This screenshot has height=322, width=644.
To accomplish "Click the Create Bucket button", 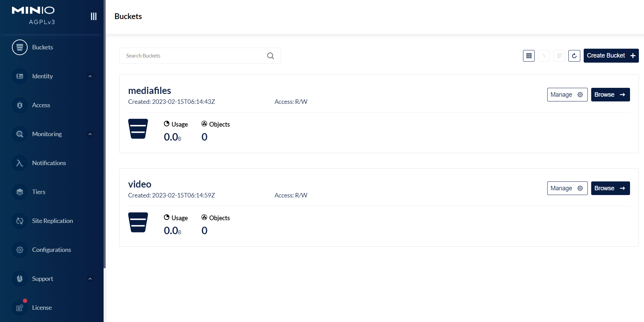I will [x=611, y=56].
